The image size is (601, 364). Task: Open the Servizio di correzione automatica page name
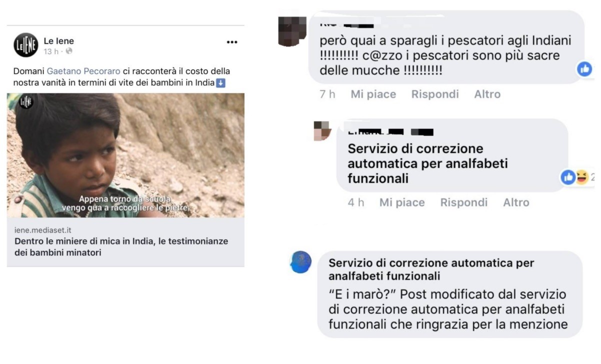coord(431,269)
